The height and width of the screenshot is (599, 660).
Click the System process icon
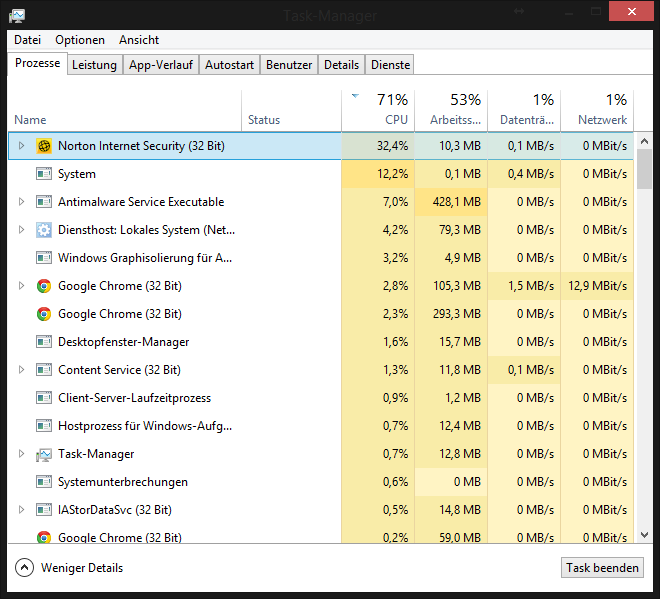point(44,173)
